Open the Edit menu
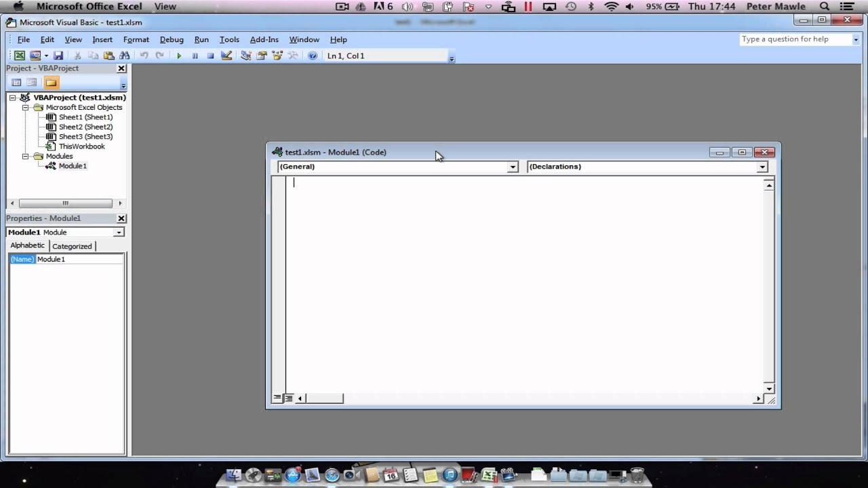Image resolution: width=868 pixels, height=488 pixels. click(47, 39)
